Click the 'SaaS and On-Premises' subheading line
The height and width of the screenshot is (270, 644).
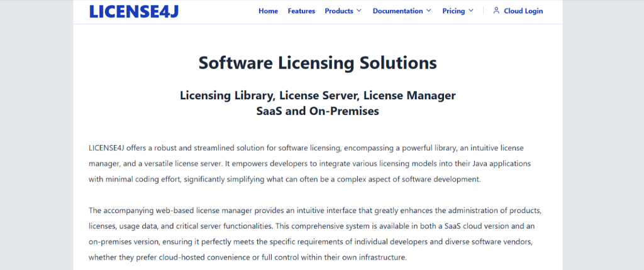[x=318, y=111]
